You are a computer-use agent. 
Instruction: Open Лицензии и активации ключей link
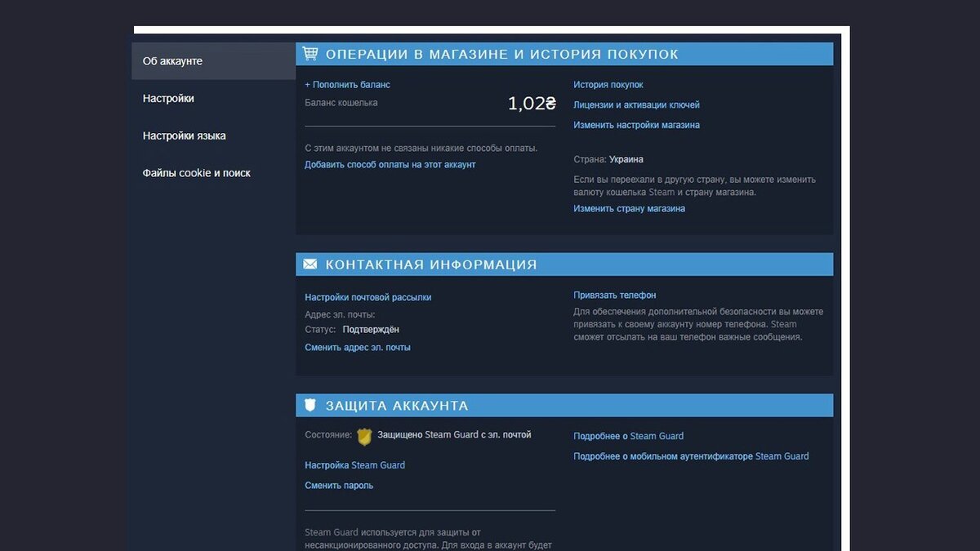click(x=636, y=105)
